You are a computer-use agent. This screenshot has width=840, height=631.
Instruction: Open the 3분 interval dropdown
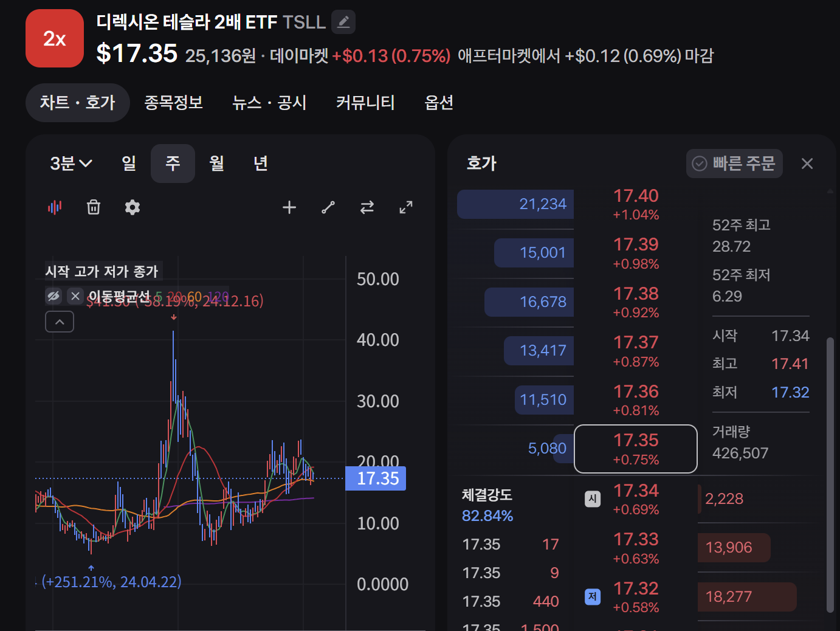click(x=71, y=163)
